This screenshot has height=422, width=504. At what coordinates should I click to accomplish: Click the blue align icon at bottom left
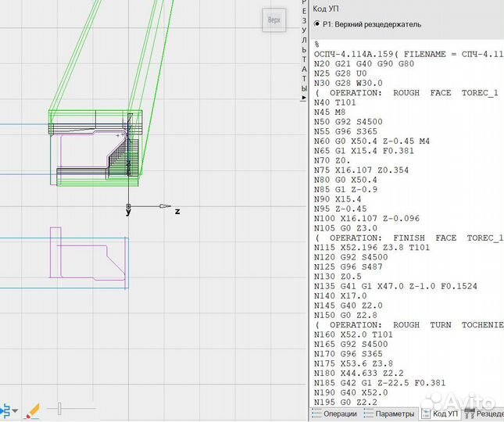[8, 410]
